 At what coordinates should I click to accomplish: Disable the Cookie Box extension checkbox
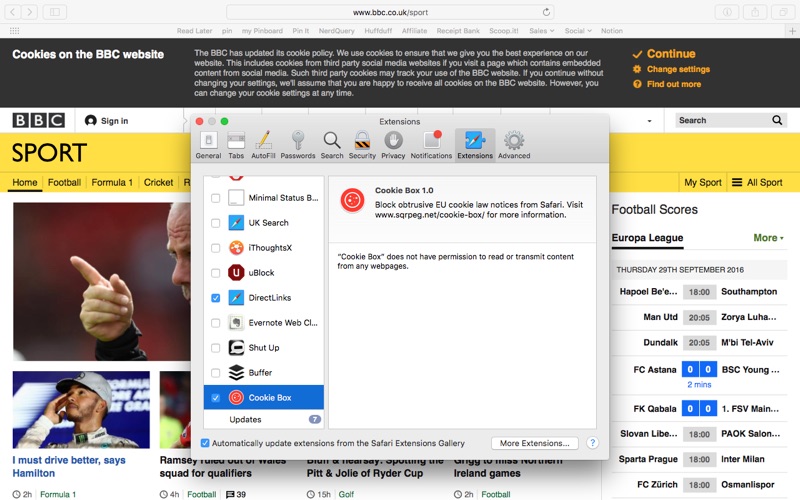click(215, 397)
